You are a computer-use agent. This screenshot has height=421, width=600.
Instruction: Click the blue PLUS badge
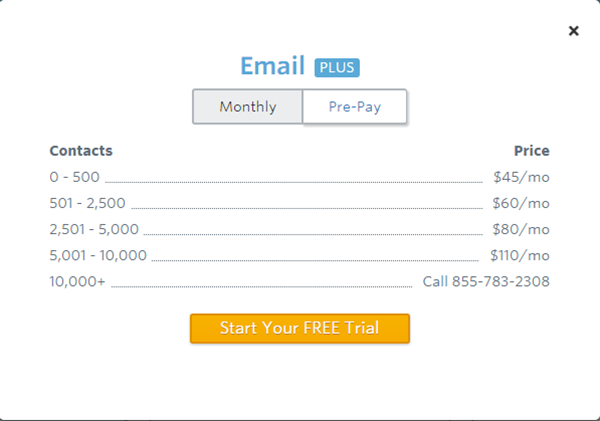[337, 67]
